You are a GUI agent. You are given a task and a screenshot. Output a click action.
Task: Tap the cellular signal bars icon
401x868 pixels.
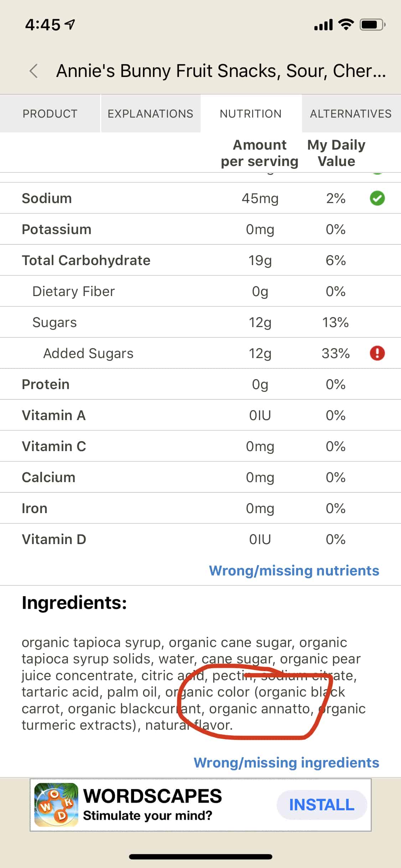pos(323,25)
